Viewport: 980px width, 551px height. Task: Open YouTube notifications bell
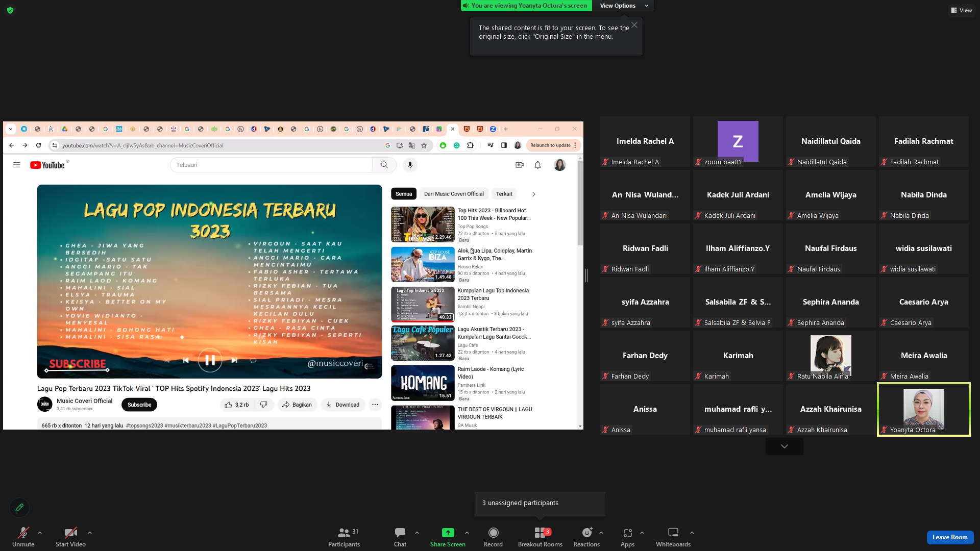[537, 165]
